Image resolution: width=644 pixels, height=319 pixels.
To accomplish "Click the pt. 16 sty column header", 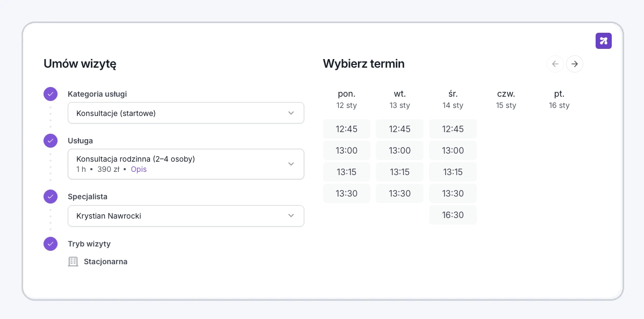I will click(x=559, y=99).
